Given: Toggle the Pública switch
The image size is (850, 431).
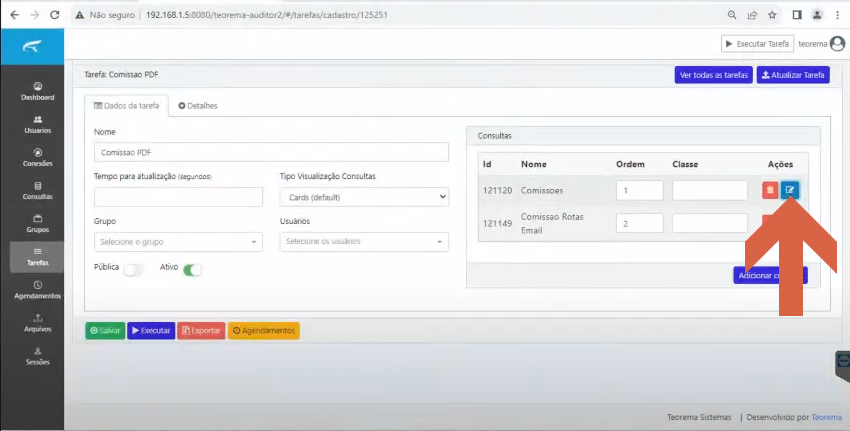Looking at the screenshot, I should (133, 270).
